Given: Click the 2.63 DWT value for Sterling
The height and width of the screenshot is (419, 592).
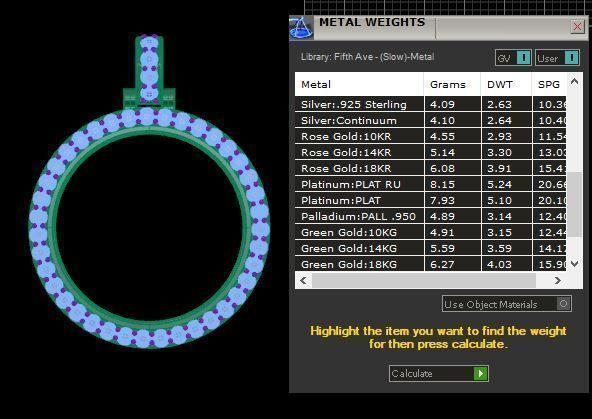Looking at the screenshot, I should 499,104.
